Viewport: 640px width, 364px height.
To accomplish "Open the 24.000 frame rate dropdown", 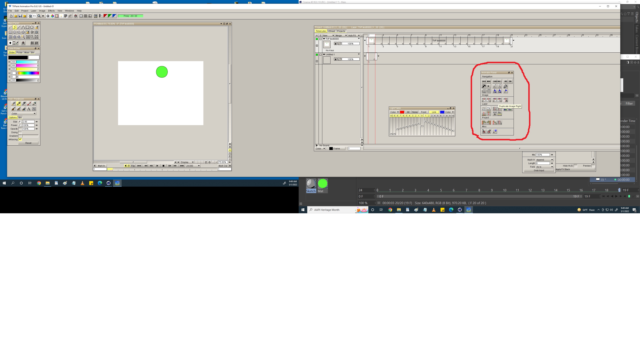I will (193, 166).
